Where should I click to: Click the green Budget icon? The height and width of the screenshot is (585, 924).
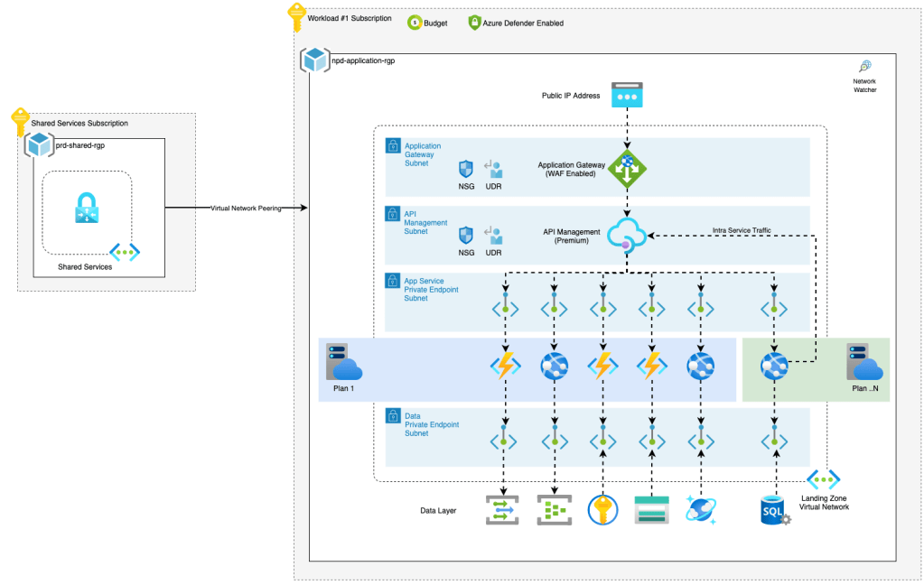coord(415,23)
